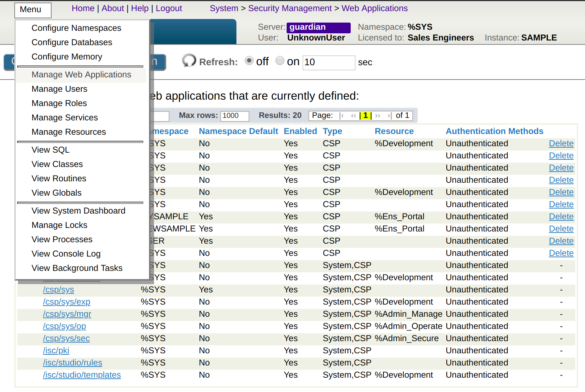585x392 pixels.
Task: Delete the first listed web application
Action: click(561, 143)
